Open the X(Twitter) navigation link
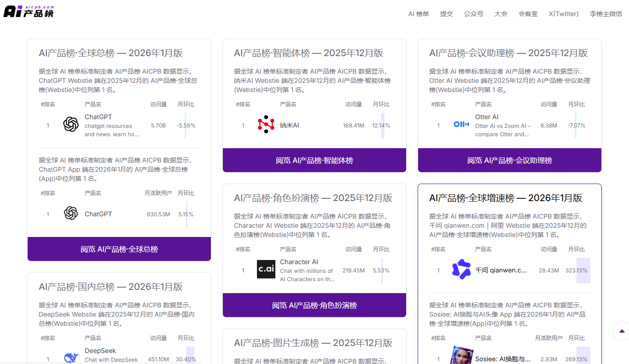This screenshot has width=629, height=364. 564,14
